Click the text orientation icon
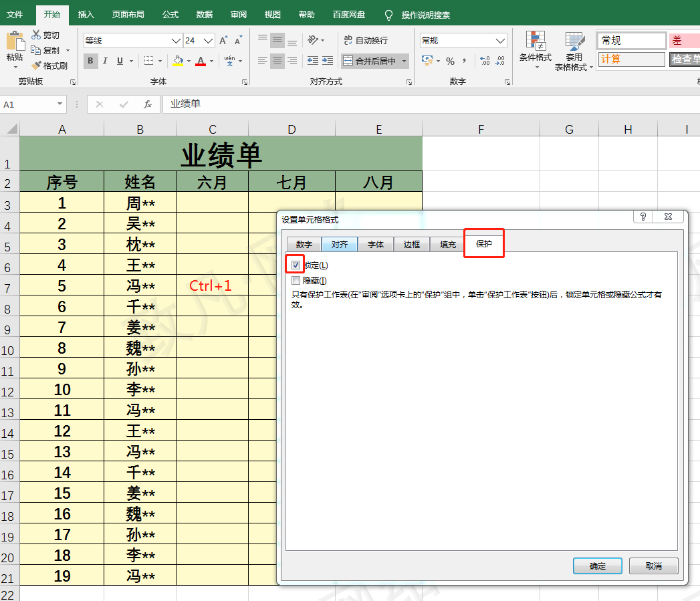Screen dimensions: 700x601 point(313,40)
